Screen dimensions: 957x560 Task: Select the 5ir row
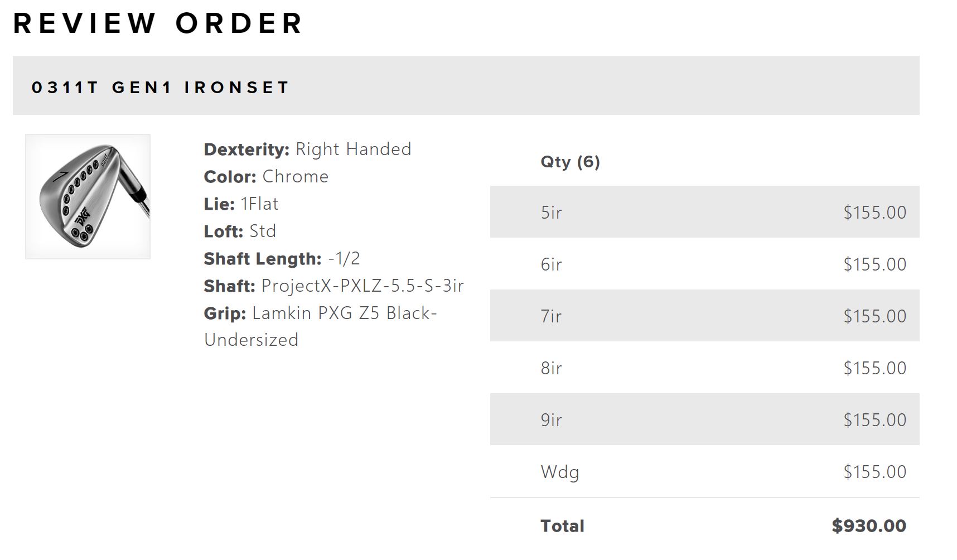[704, 212]
